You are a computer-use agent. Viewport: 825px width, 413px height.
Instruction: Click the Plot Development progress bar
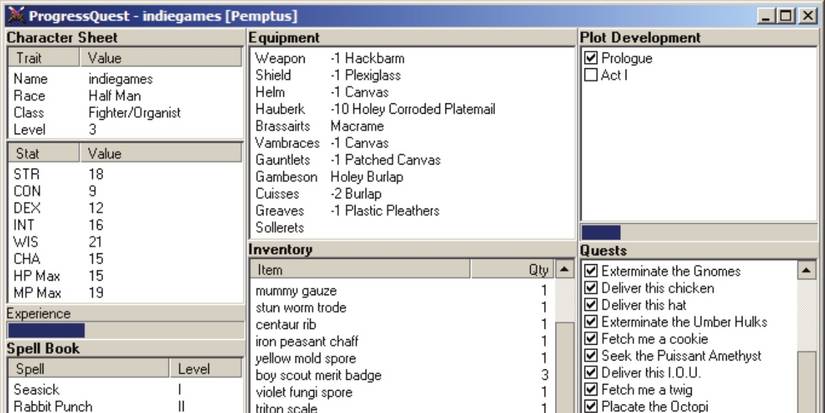tap(698, 232)
